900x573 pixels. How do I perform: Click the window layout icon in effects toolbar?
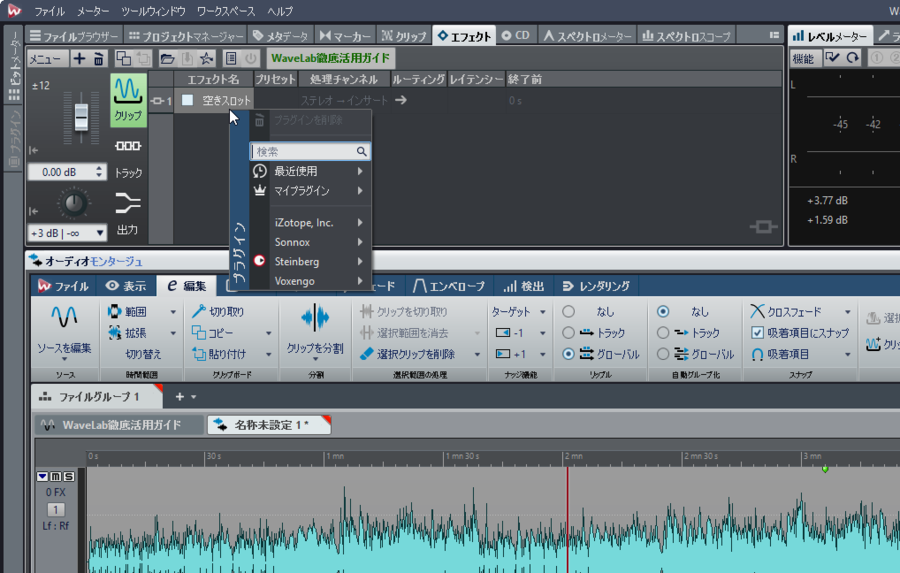click(x=231, y=58)
